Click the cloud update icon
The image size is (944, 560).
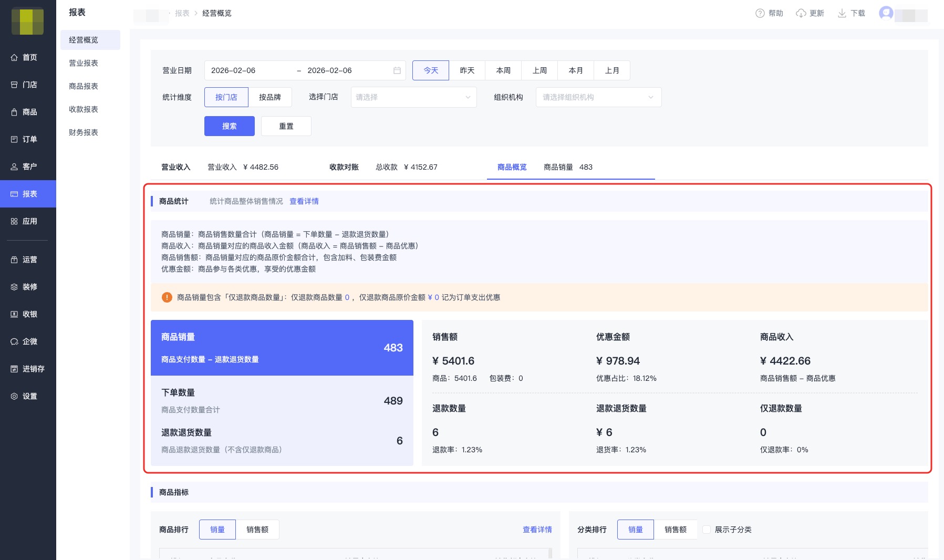coord(801,13)
